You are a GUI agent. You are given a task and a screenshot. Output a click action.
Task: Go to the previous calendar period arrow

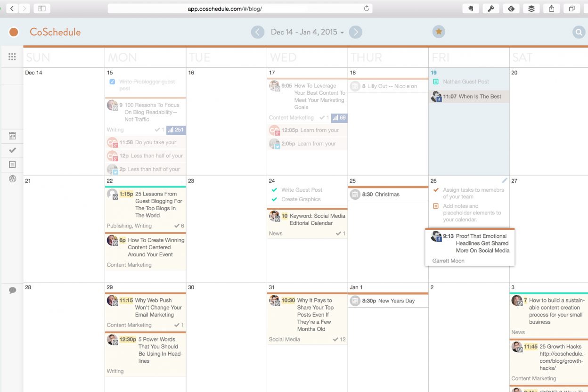point(257,32)
